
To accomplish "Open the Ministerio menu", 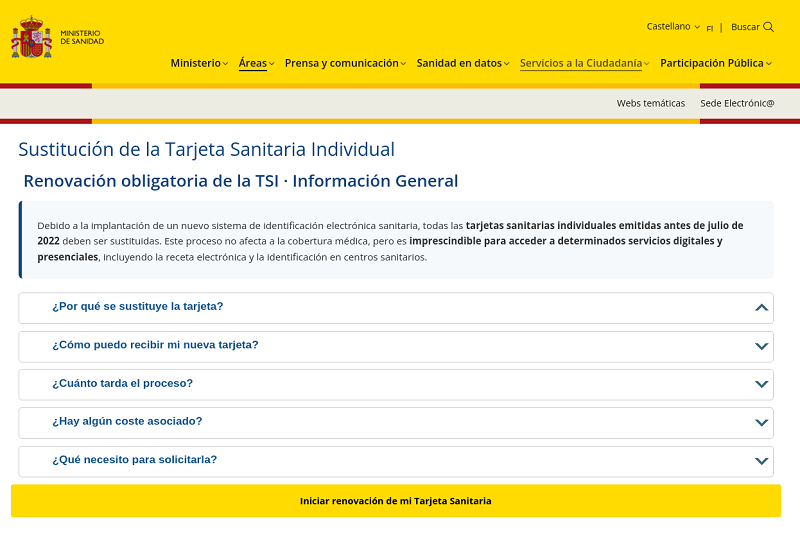I will pos(199,63).
